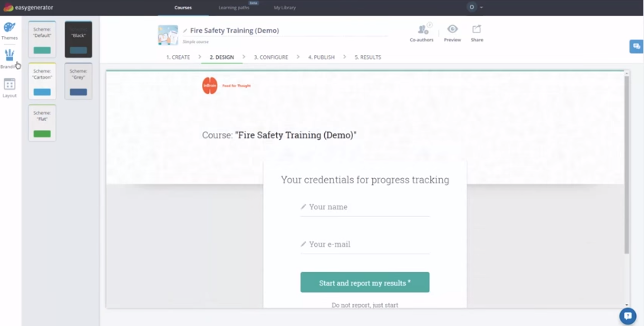Click the Share icon
The width and height of the screenshot is (644, 326).
tap(477, 29)
